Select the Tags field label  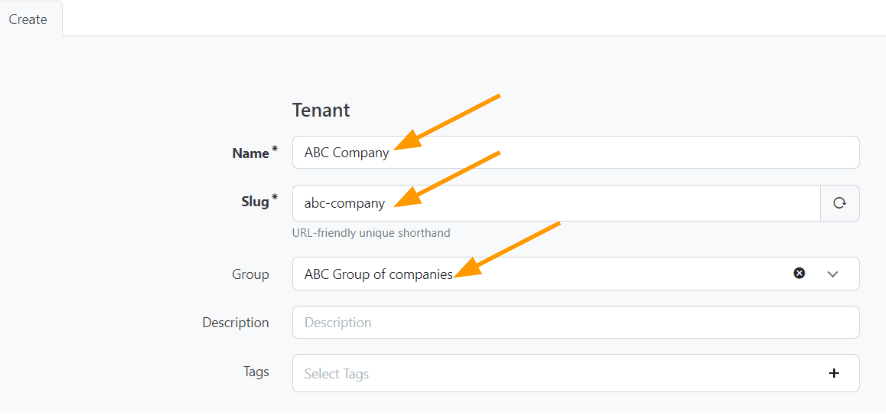tap(256, 372)
